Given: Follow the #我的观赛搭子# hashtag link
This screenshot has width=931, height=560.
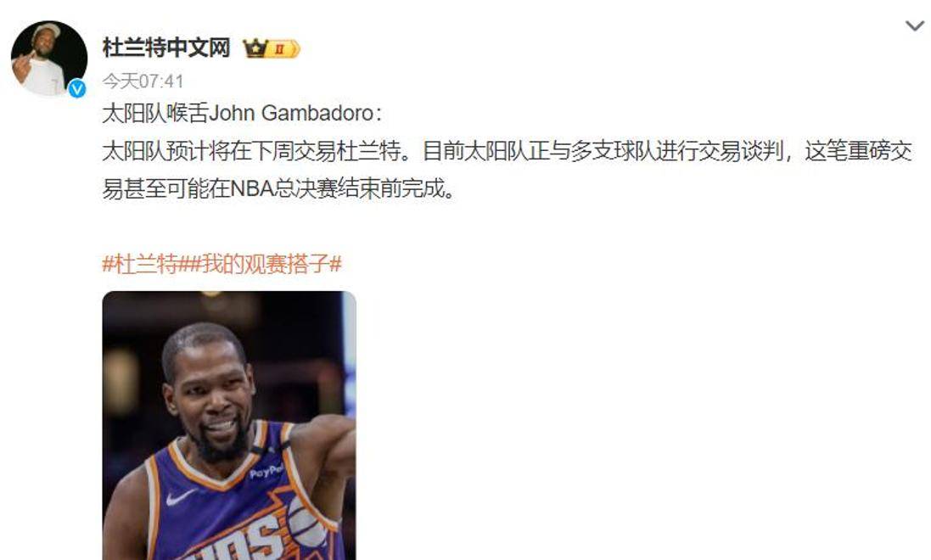Looking at the screenshot, I should [x=266, y=264].
